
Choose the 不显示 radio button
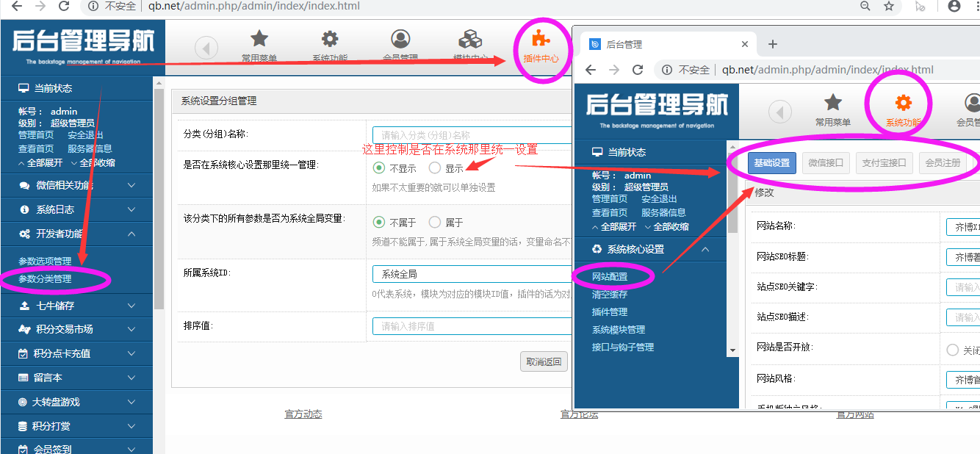[x=379, y=168]
